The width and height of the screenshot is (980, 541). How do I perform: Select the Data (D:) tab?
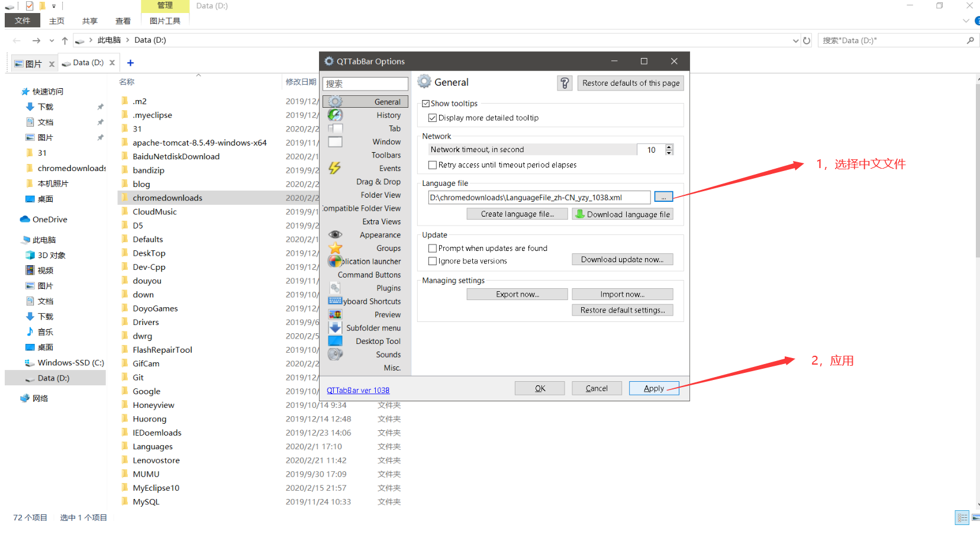coord(89,62)
